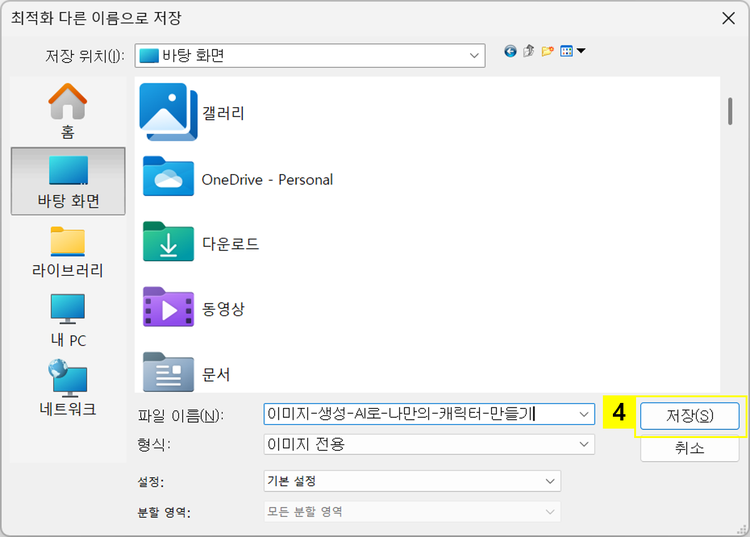This screenshot has height=537, width=750.
Task: Select the 문서 folder icon
Action: [168, 372]
